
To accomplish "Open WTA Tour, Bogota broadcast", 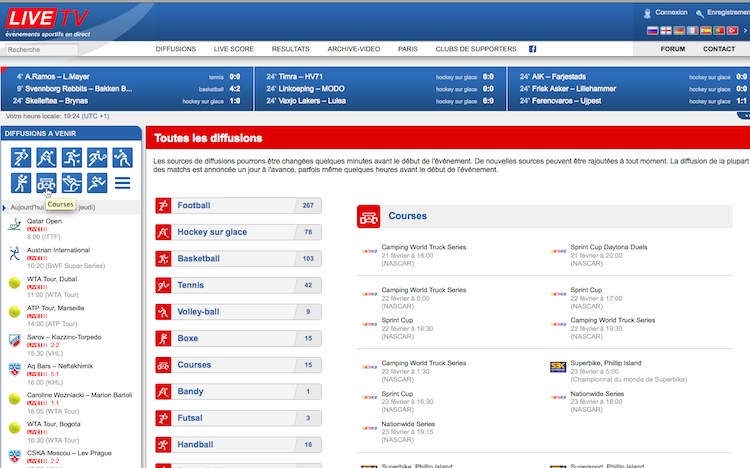I will [54, 424].
